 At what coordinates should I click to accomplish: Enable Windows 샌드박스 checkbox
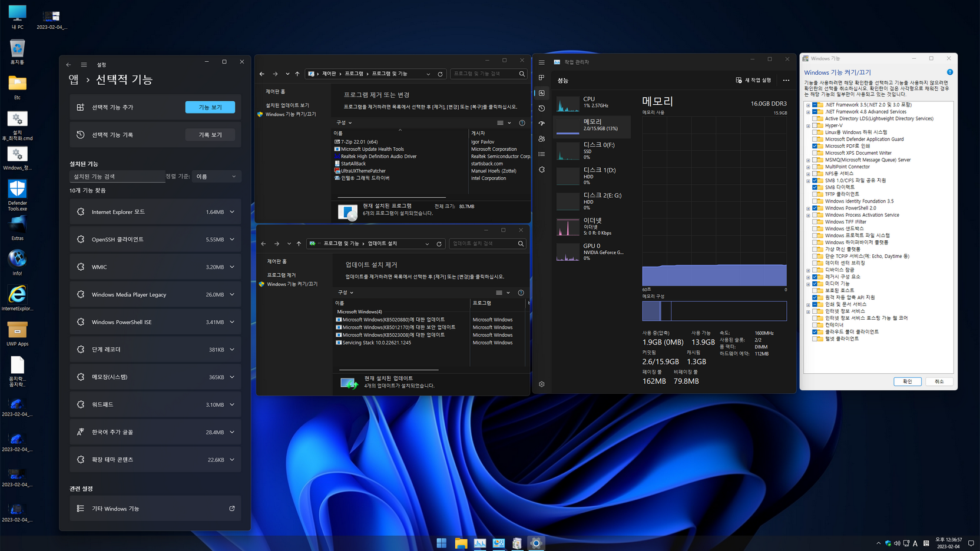[815, 228]
